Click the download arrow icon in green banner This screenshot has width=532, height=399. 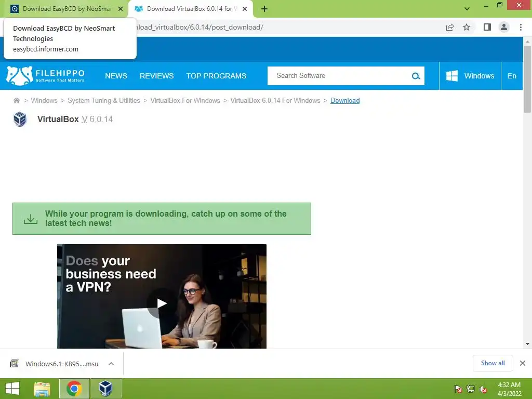[x=31, y=219]
